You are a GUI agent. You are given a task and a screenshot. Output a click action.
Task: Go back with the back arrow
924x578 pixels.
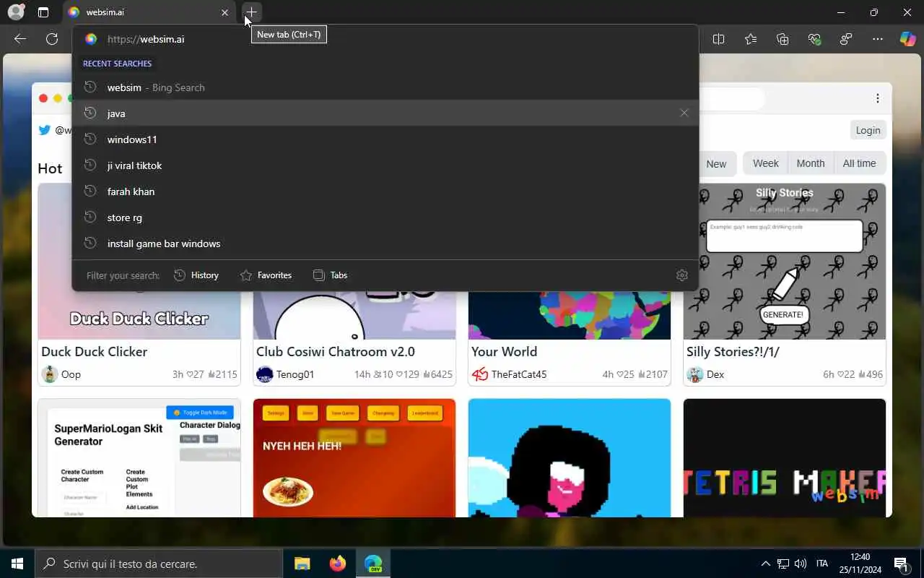pyautogui.click(x=20, y=39)
